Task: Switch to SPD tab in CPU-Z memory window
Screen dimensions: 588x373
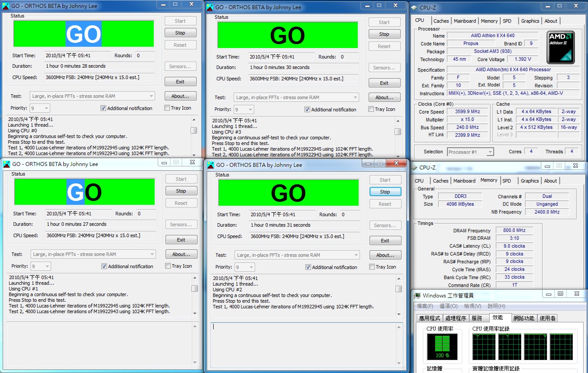Action: pyautogui.click(x=507, y=181)
